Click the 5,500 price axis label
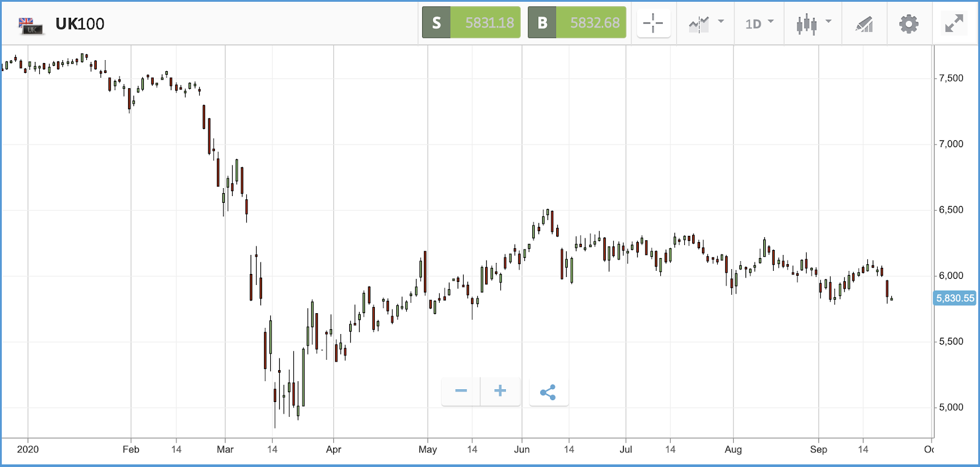The image size is (980, 467). [x=951, y=342]
